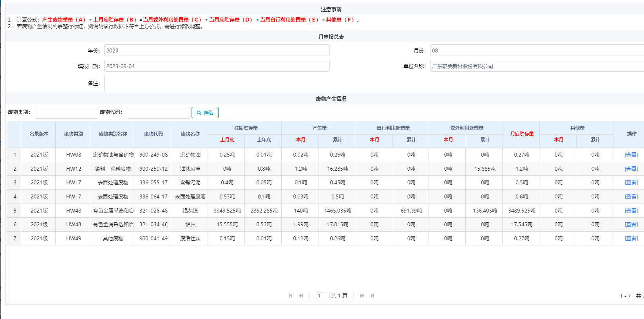
Task: Click the 废物代码 column header
Action: tap(153, 134)
